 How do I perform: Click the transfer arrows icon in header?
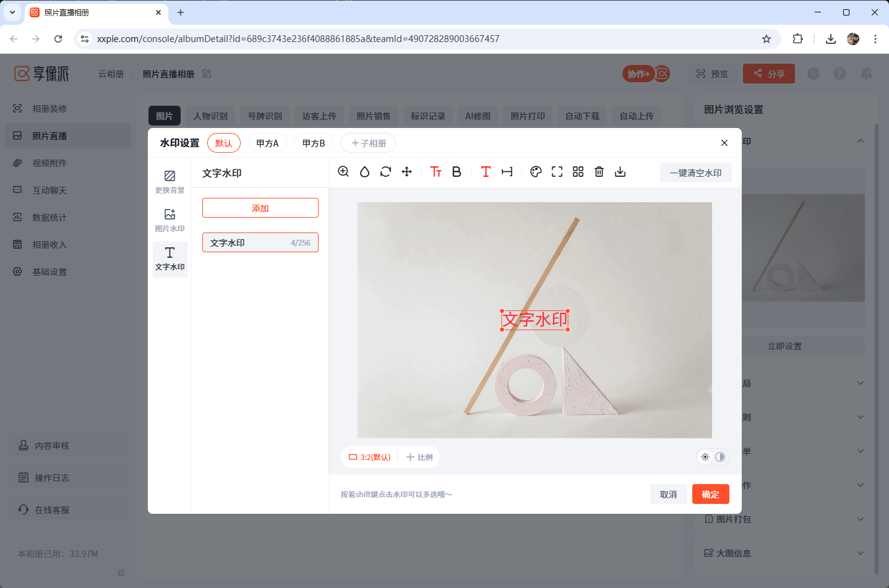pos(814,74)
